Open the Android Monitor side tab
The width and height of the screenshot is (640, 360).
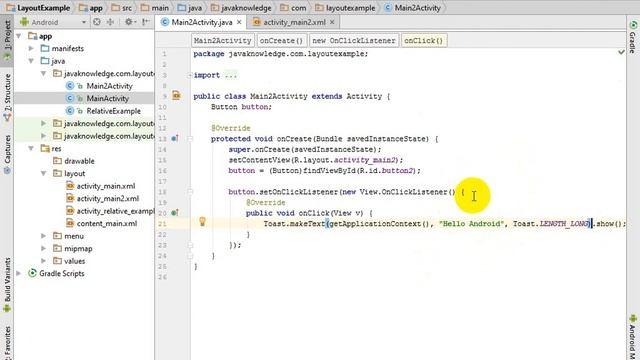pos(633,337)
